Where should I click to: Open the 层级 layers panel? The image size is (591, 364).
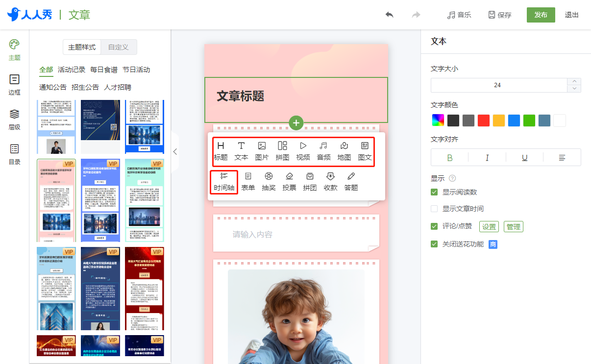point(15,120)
